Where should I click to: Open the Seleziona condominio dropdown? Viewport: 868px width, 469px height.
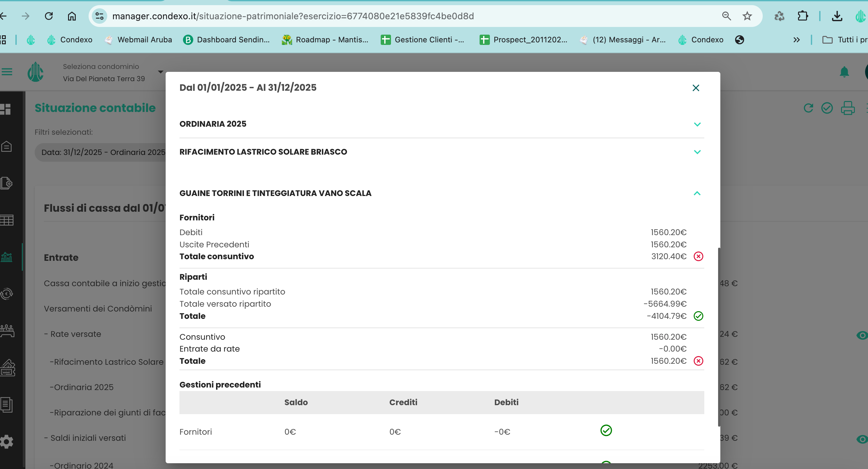161,72
